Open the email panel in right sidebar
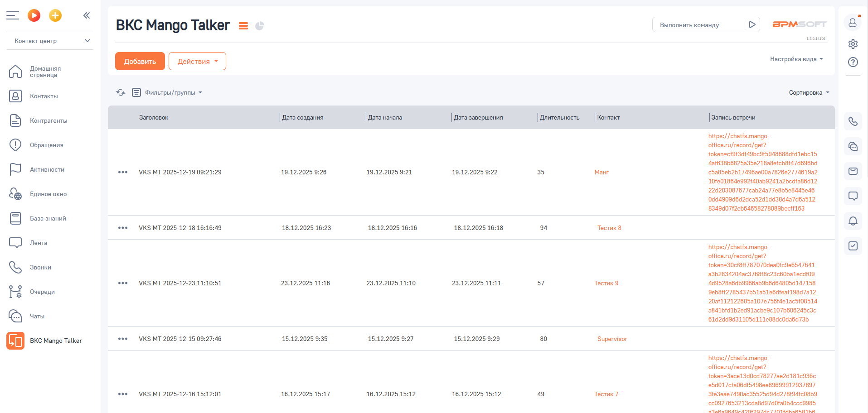868x413 pixels. coord(853,171)
